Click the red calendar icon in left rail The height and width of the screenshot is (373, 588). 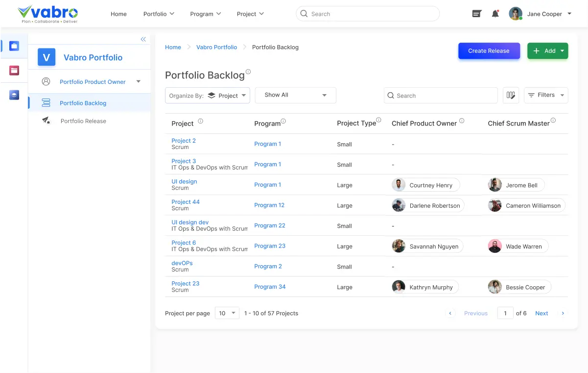[14, 71]
